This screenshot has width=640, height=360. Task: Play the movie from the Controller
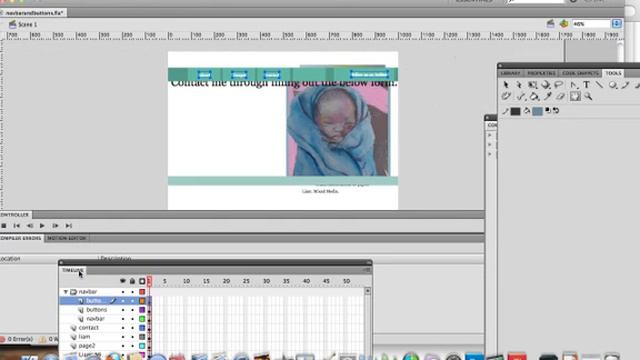coord(42,226)
